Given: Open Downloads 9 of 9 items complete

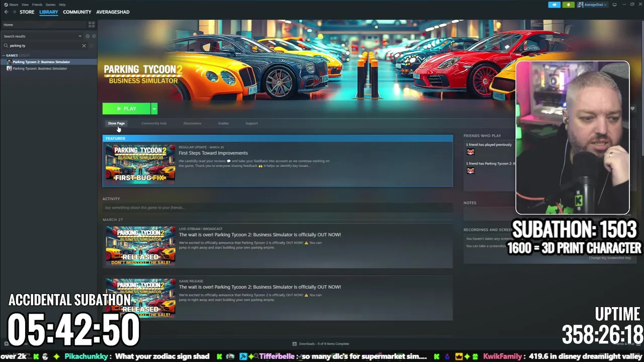Looking at the screenshot, I should click(x=324, y=344).
